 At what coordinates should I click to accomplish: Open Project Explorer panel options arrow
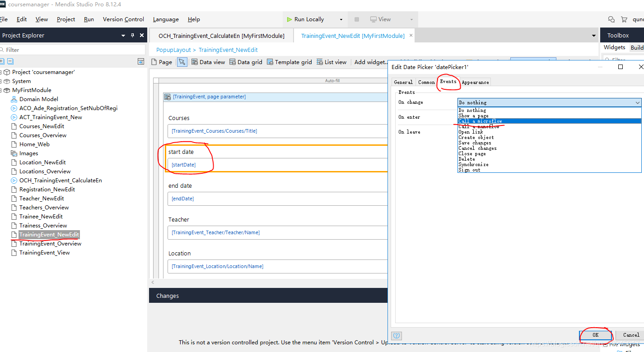pos(123,35)
